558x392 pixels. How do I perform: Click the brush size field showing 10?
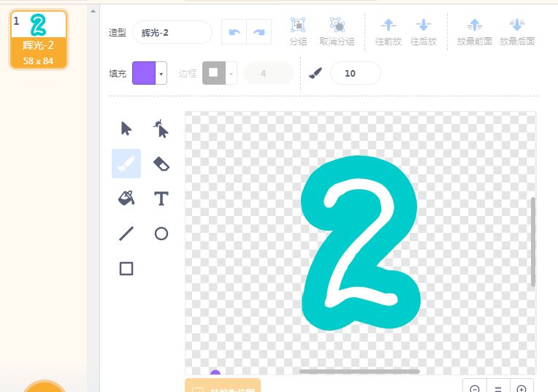356,73
